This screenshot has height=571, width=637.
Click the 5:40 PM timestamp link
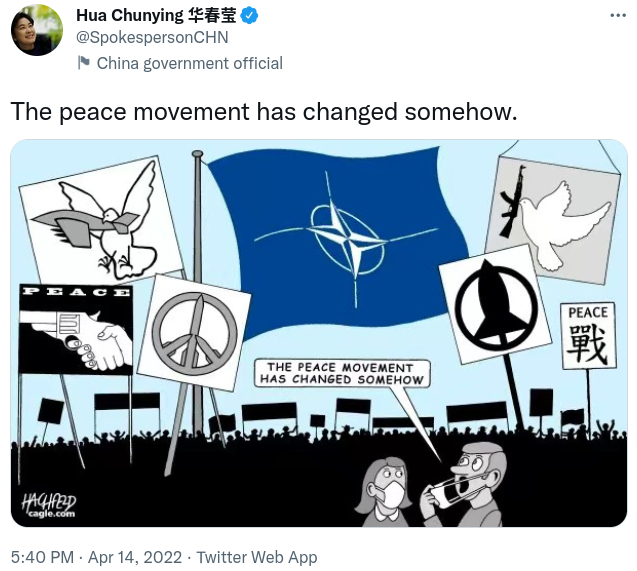click(x=42, y=557)
